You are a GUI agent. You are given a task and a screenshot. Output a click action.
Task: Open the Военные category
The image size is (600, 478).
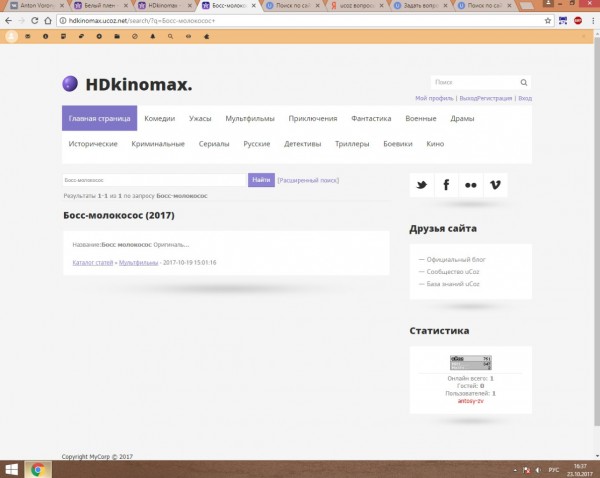[x=421, y=119]
